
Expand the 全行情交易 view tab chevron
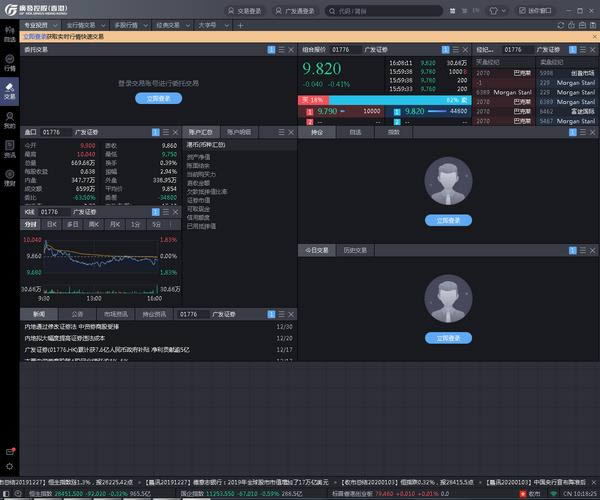[103, 25]
